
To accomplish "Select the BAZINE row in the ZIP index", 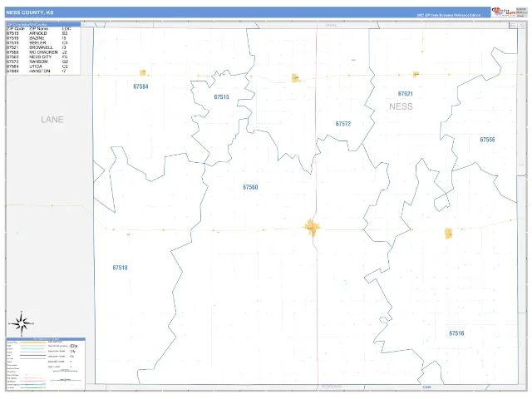I will click(x=37, y=38).
